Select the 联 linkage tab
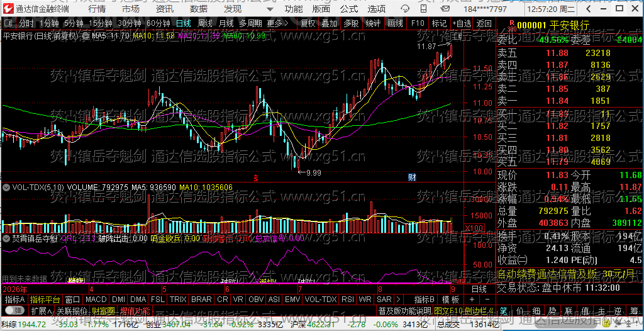The width and height of the screenshot is (644, 331). [x=569, y=310]
